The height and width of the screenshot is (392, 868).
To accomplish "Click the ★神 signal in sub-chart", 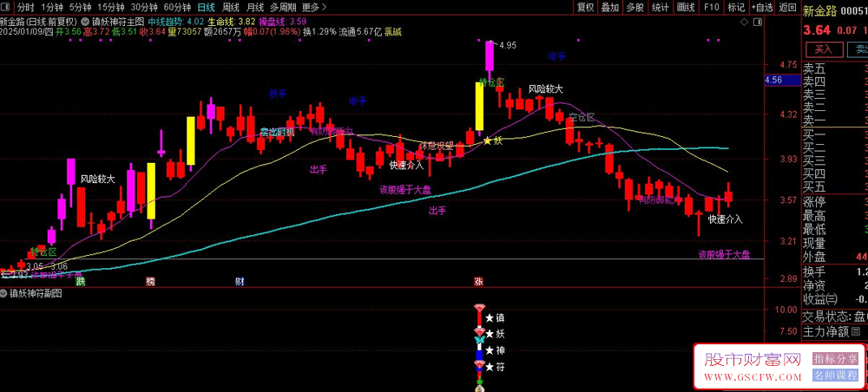I will click(x=495, y=350).
